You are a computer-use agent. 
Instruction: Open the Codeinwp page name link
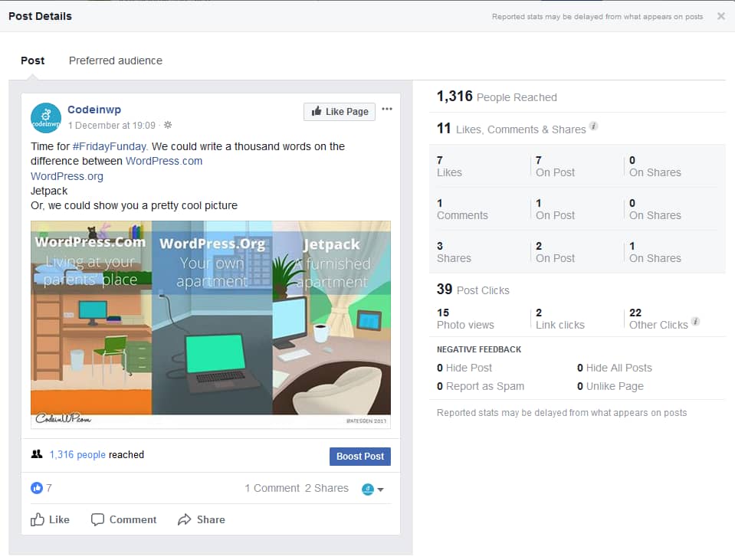[94, 110]
